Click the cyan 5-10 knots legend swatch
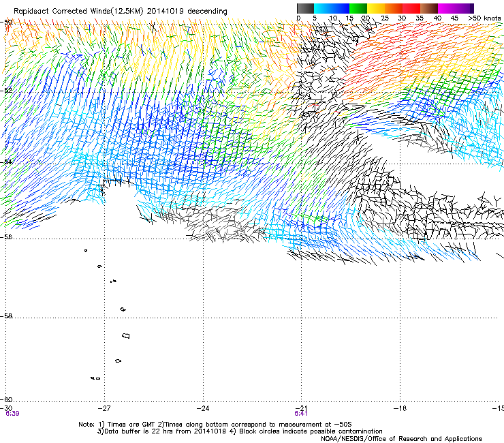The image size is (504, 443). 323,8
